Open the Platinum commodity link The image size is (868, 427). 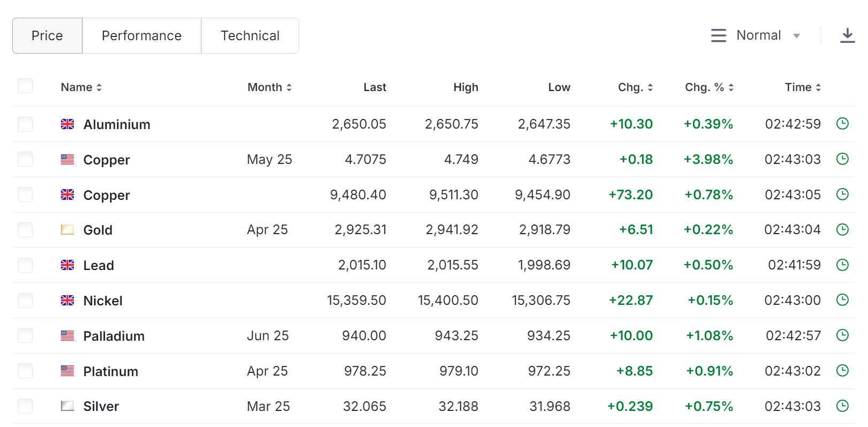click(111, 371)
